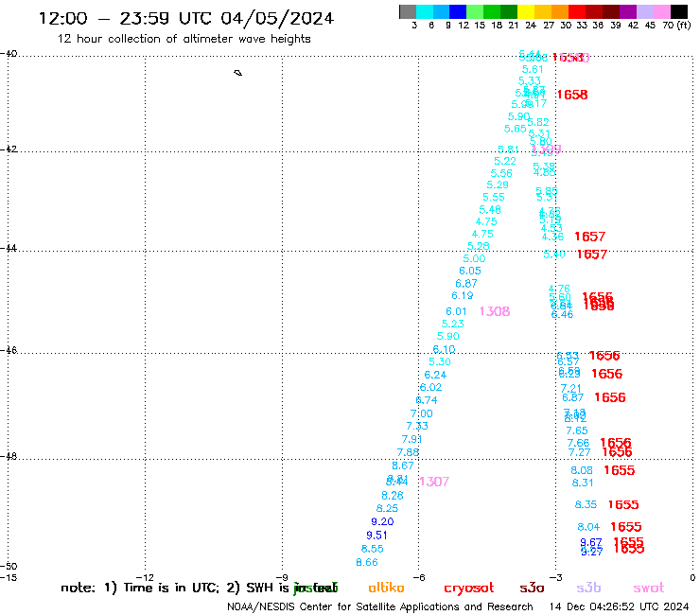This screenshot has width=700, height=615.
Task: Pick the cyan 6 ft legend swatch
Action: [x=425, y=11]
